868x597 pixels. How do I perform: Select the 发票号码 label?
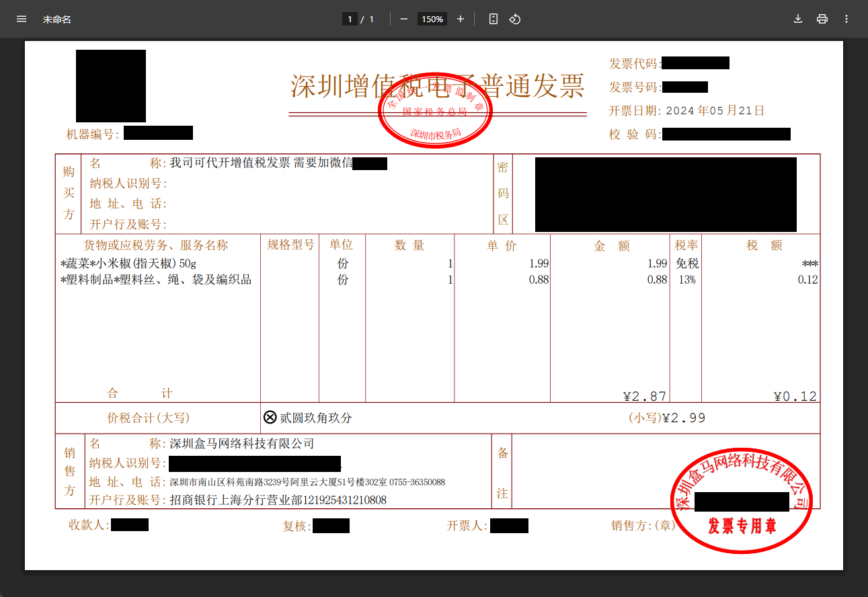[635, 87]
